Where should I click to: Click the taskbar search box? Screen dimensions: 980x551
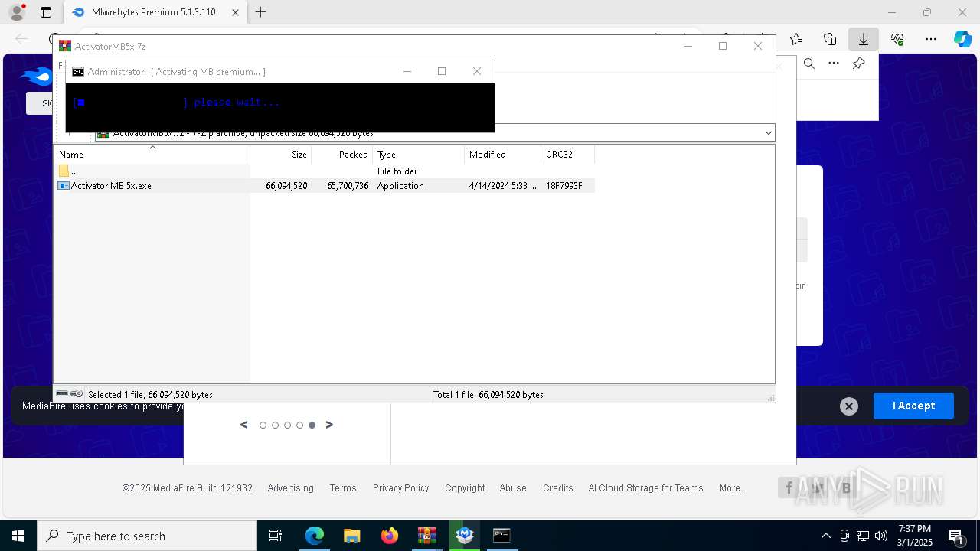coord(147,536)
